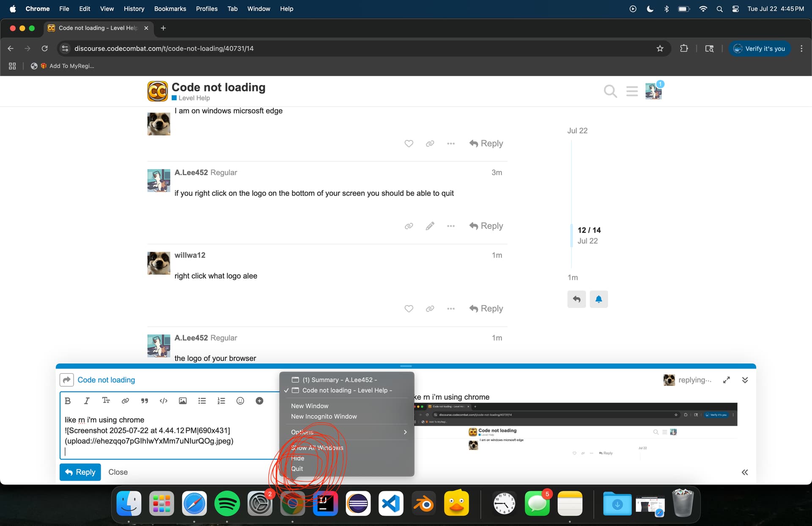Open the History menu in menu bar
This screenshot has height=526, width=812.
point(134,8)
